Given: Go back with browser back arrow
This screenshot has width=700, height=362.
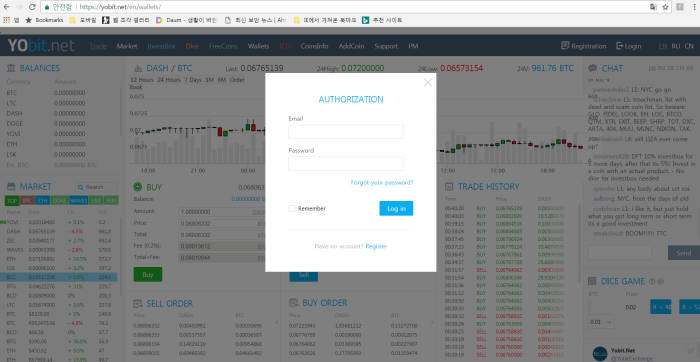Looking at the screenshot, I should pos(6,7).
